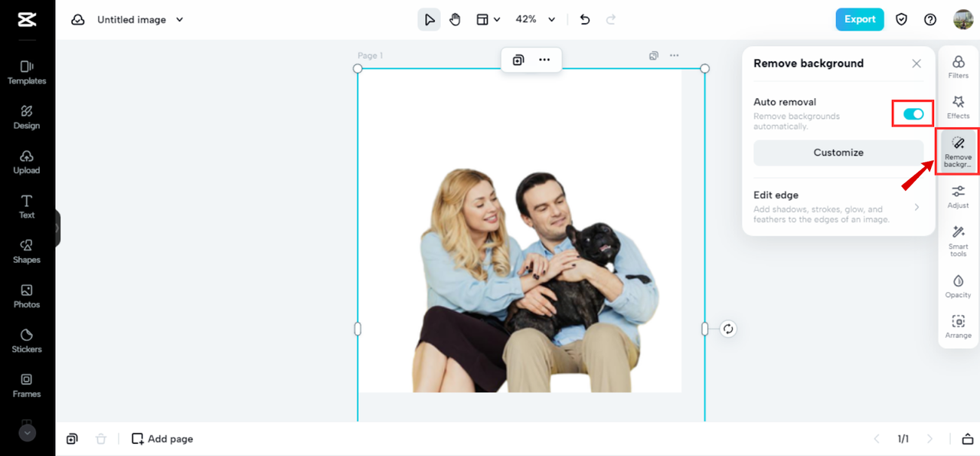Duplicate Page 1 using the page header icon
This screenshot has height=456, width=980.
(x=654, y=55)
